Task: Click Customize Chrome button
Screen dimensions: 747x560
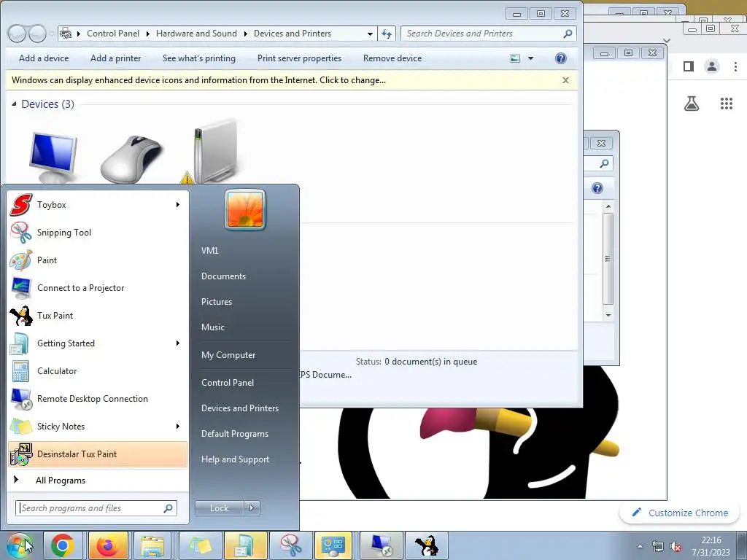Action: tap(680, 513)
